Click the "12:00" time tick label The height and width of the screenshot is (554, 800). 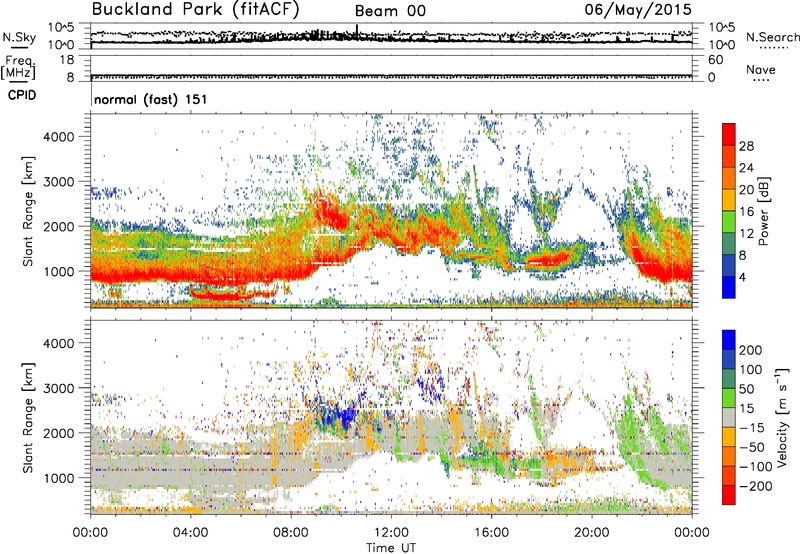[x=391, y=533]
